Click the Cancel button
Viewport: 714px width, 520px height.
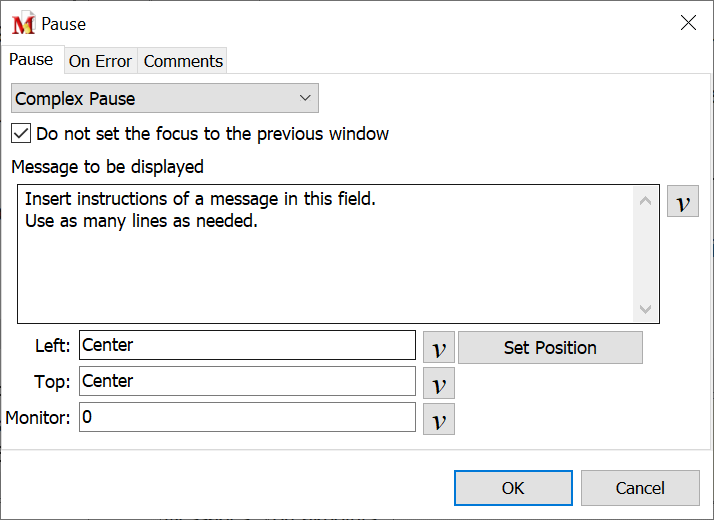[640, 488]
